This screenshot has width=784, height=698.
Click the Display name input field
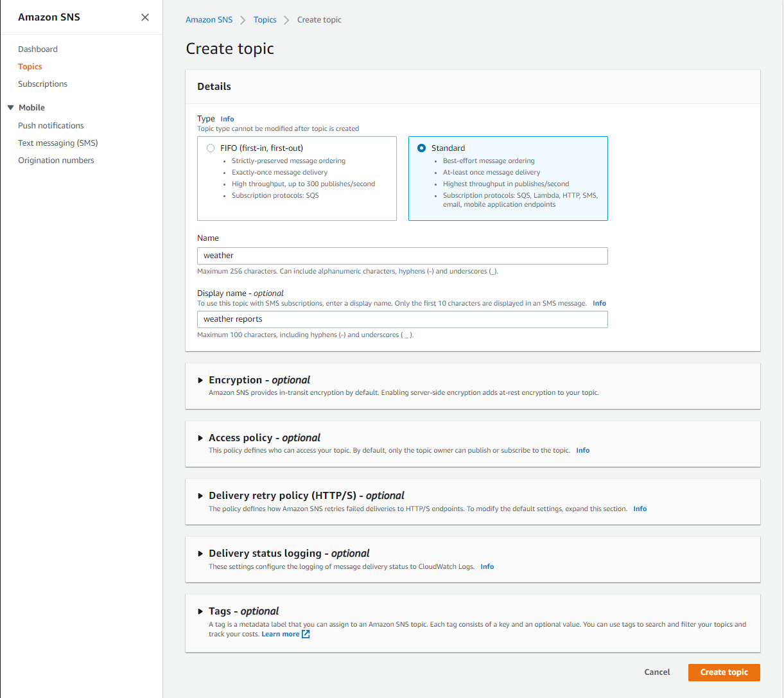pyautogui.click(x=402, y=319)
